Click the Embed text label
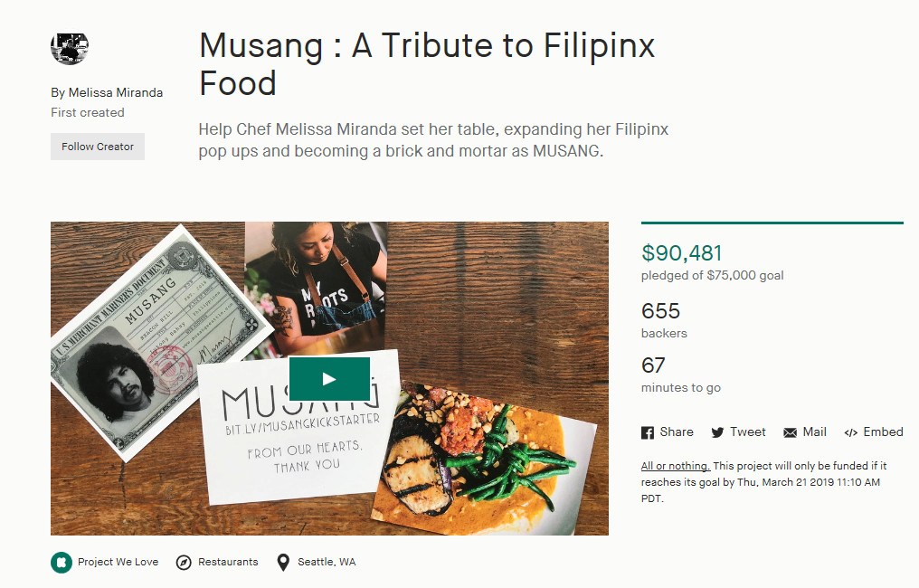 [883, 432]
